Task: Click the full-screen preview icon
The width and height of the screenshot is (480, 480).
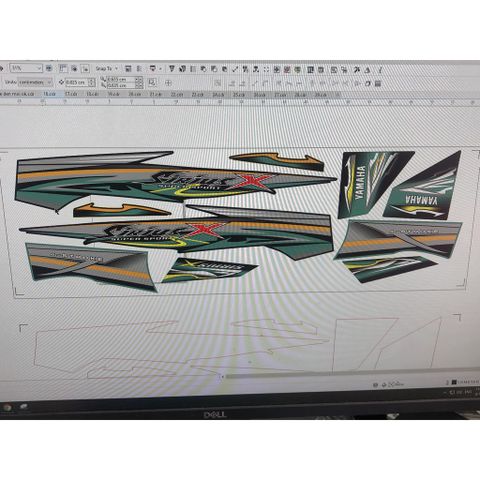Action: (49, 68)
